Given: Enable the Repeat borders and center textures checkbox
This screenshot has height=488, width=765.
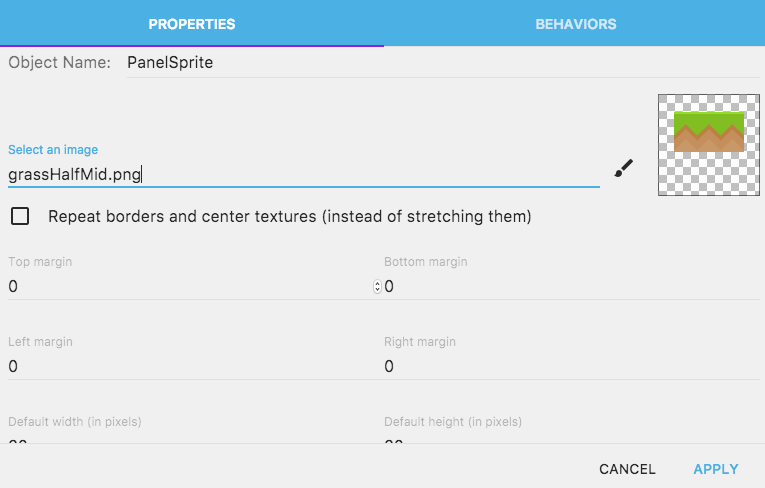Looking at the screenshot, I should (x=19, y=216).
